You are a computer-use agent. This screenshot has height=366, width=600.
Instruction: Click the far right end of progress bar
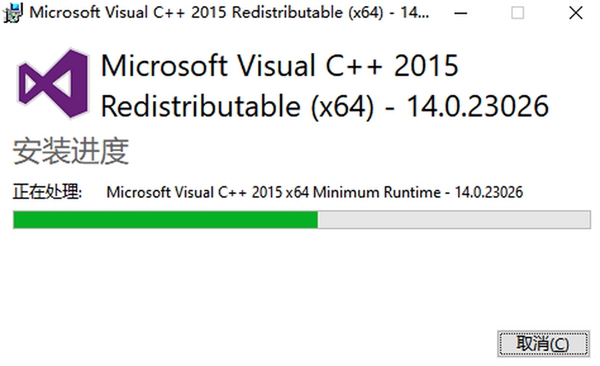[585, 220]
